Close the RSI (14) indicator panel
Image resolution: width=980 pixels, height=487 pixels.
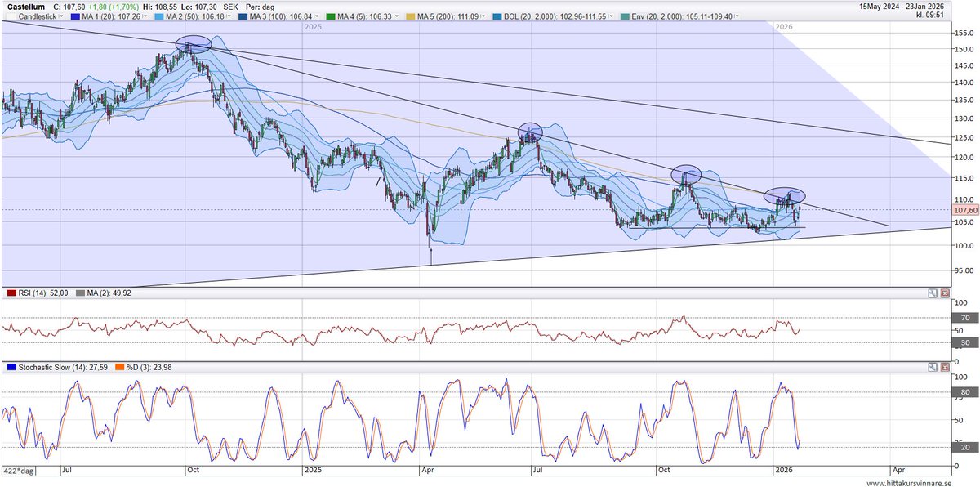(945, 293)
